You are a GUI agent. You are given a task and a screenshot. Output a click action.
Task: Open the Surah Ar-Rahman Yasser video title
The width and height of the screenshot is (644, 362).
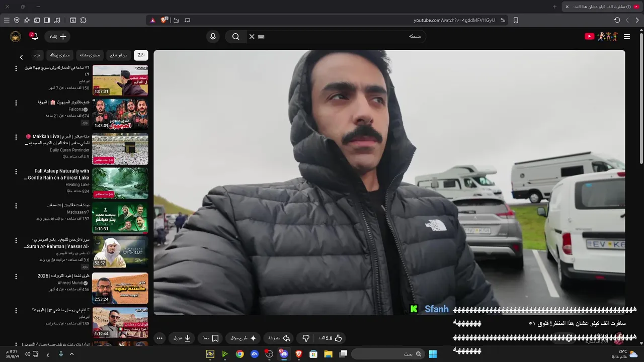(x=57, y=243)
